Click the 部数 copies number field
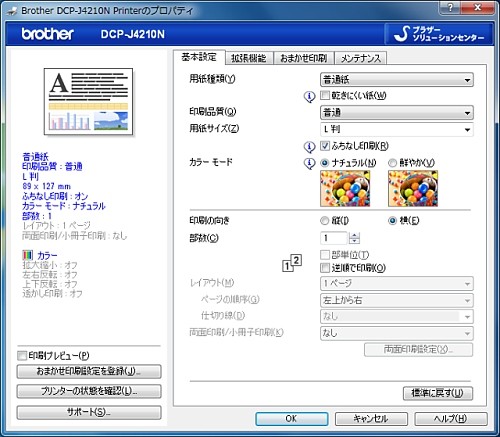The height and width of the screenshot is (437, 500). tap(334, 238)
